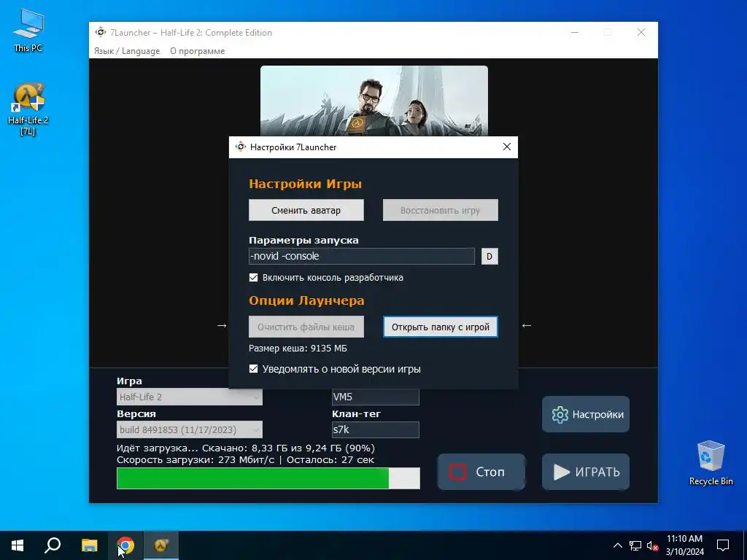Click the D reset parameters button
Viewport: 747px width, 560px height.
[489, 256]
